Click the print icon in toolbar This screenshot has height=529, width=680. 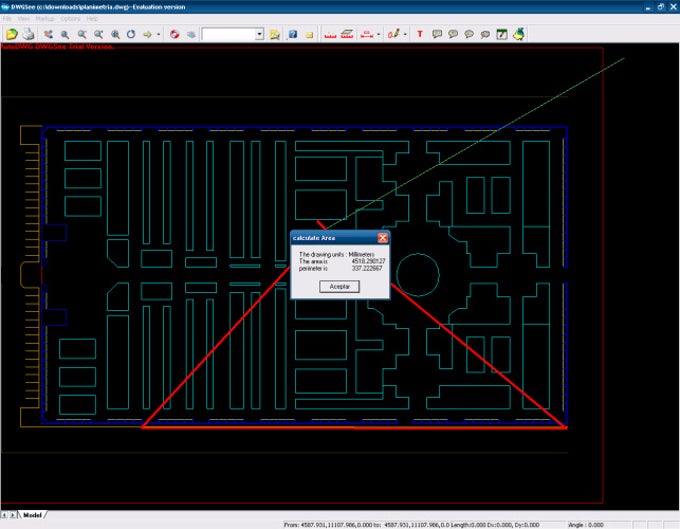click(x=27, y=34)
